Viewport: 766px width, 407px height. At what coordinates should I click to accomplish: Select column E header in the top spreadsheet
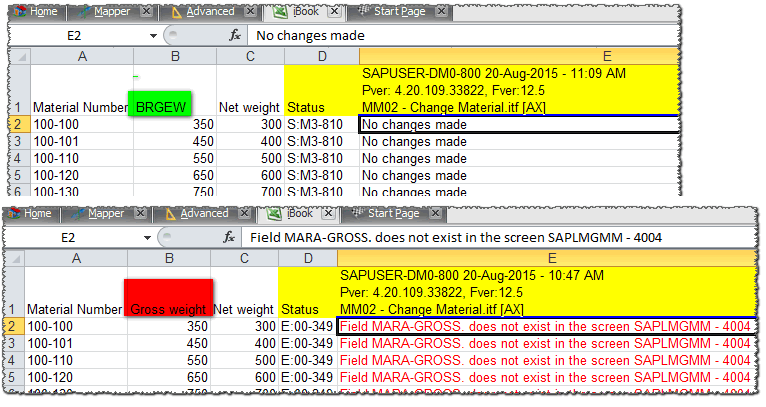[520, 57]
